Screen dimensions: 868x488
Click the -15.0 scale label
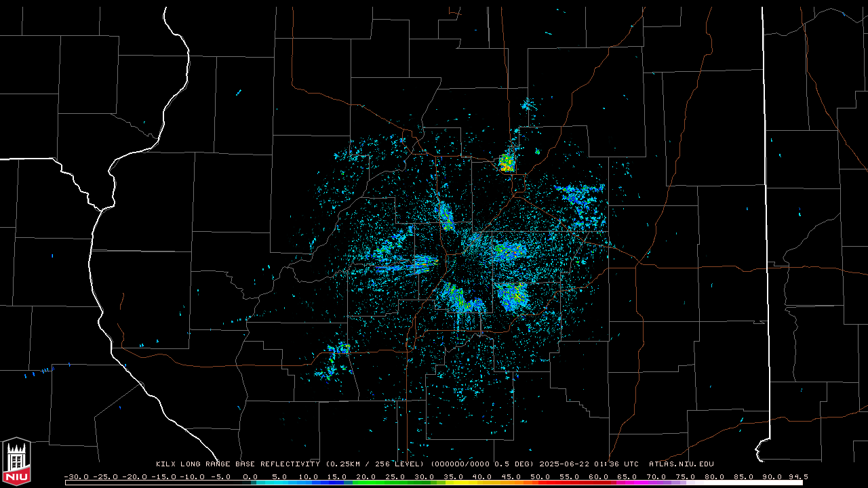[x=163, y=476]
